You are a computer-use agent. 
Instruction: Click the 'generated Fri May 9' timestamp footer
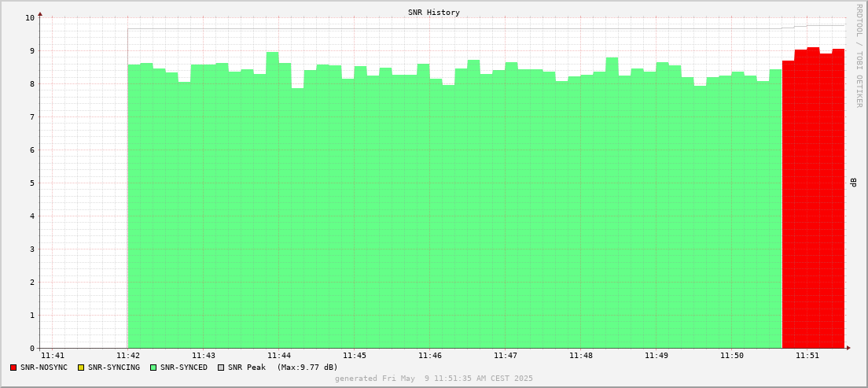click(434, 379)
